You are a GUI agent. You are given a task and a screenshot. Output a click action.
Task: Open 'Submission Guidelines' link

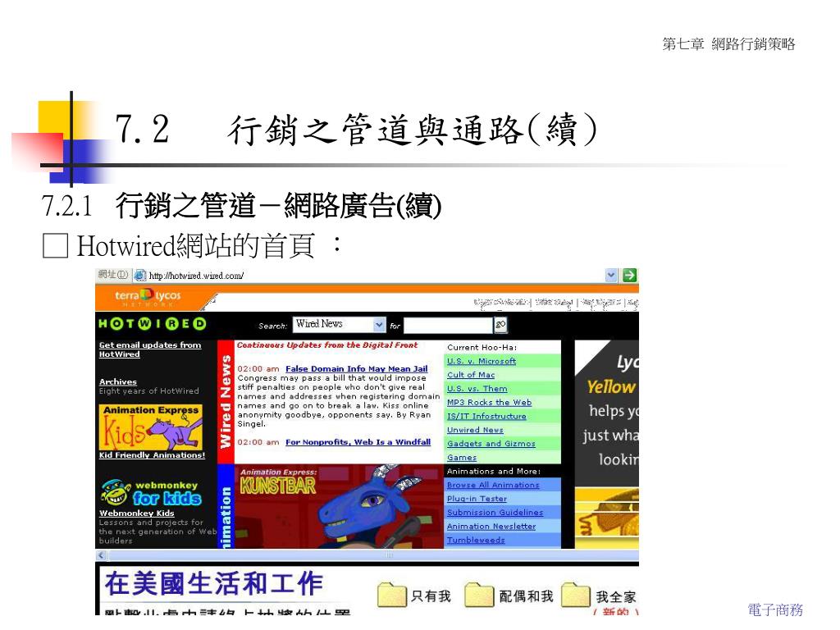point(495,513)
